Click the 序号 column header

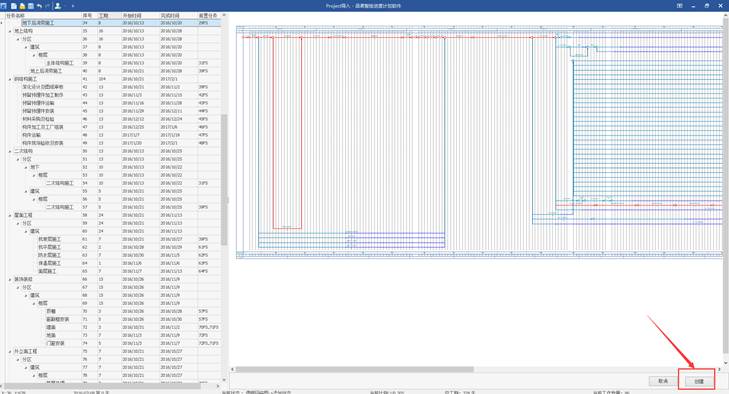pos(89,16)
